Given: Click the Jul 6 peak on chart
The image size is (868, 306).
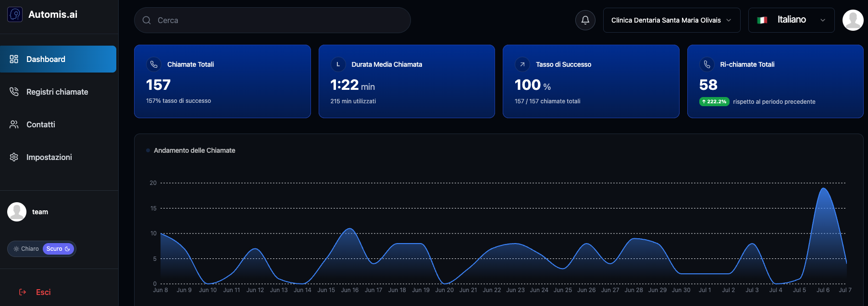Looking at the screenshot, I should (824, 188).
